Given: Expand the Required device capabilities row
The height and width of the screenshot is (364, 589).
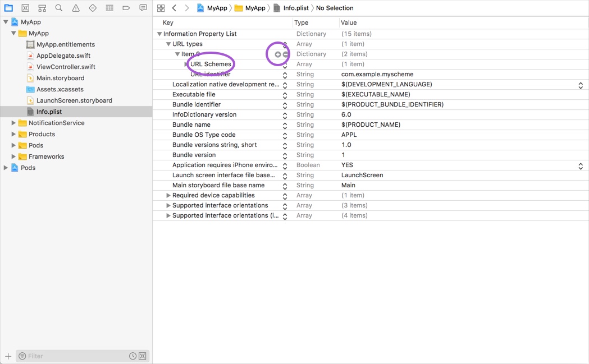Looking at the screenshot, I should [x=168, y=196].
